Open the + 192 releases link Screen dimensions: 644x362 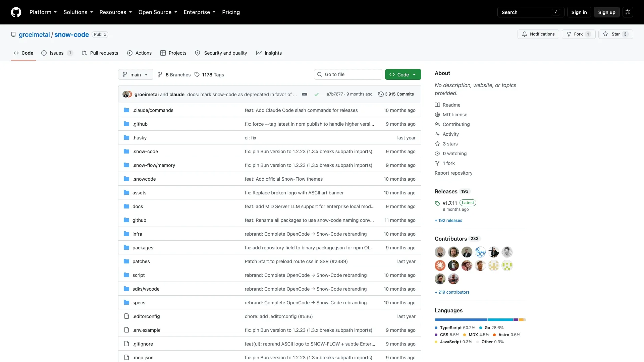pos(448,221)
